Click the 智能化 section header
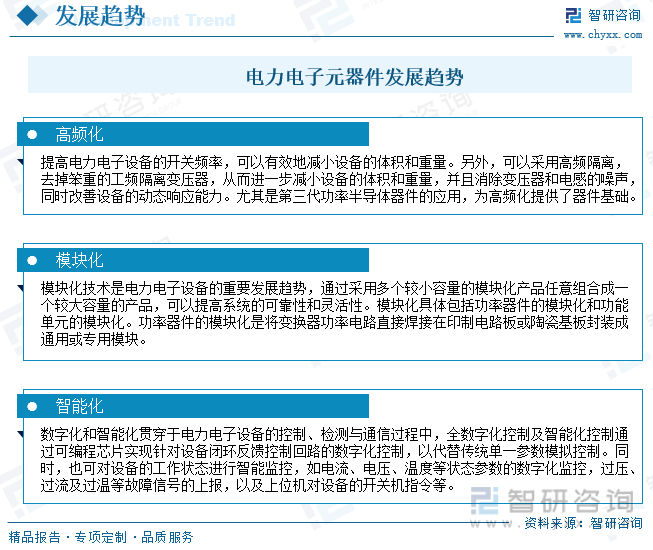The height and width of the screenshot is (550, 653). click(193, 406)
